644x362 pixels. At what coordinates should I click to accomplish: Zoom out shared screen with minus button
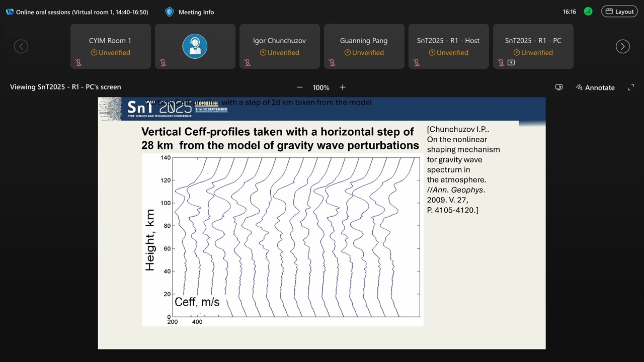coord(300,87)
